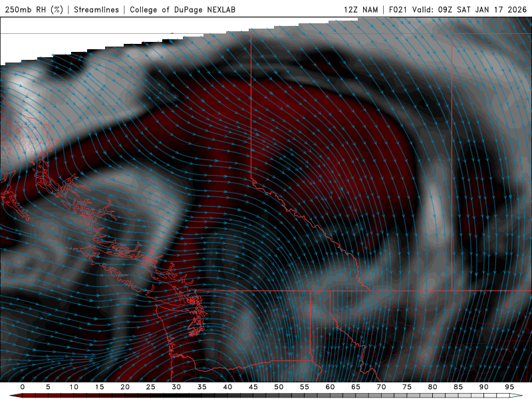Click the dark red left arrow end of colorbar

(x=15, y=396)
